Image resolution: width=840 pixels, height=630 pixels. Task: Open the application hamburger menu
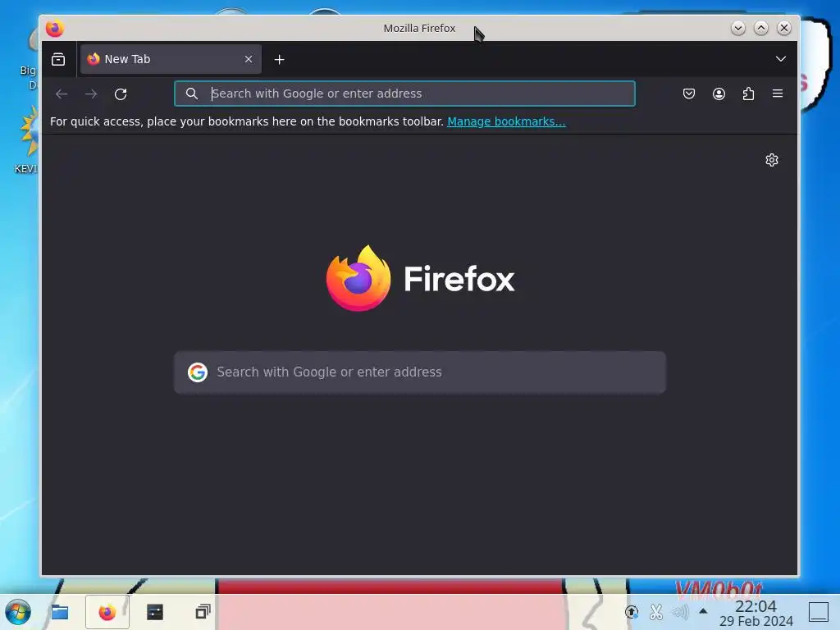click(778, 94)
